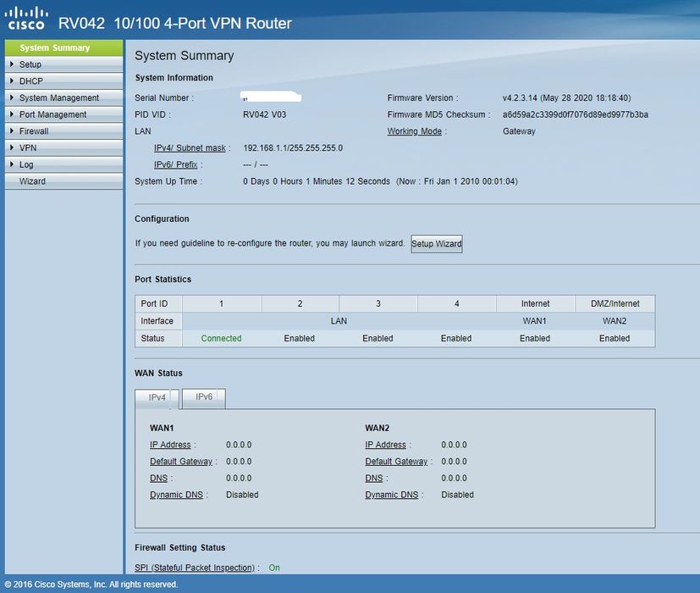The width and height of the screenshot is (700, 593).
Task: Click the Internet port column header
Action: (x=535, y=303)
